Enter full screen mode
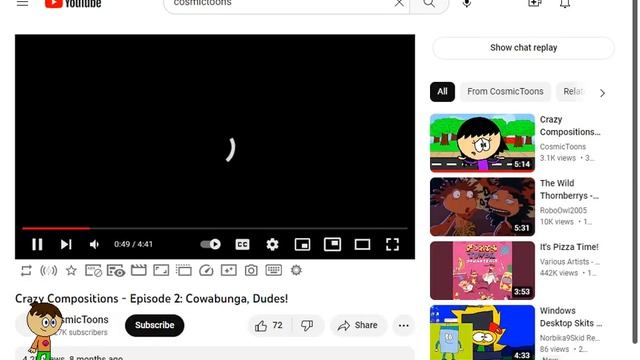The width and height of the screenshot is (640, 360). point(392,244)
